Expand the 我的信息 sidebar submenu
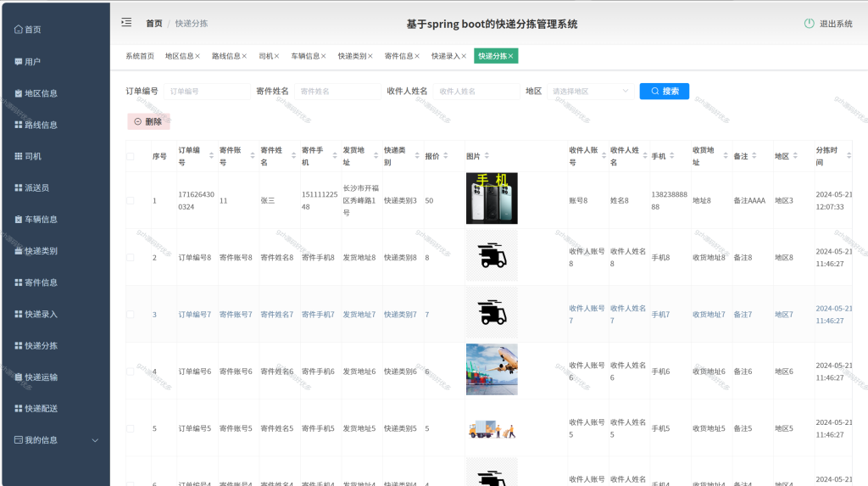This screenshot has width=868, height=486. tap(95, 440)
